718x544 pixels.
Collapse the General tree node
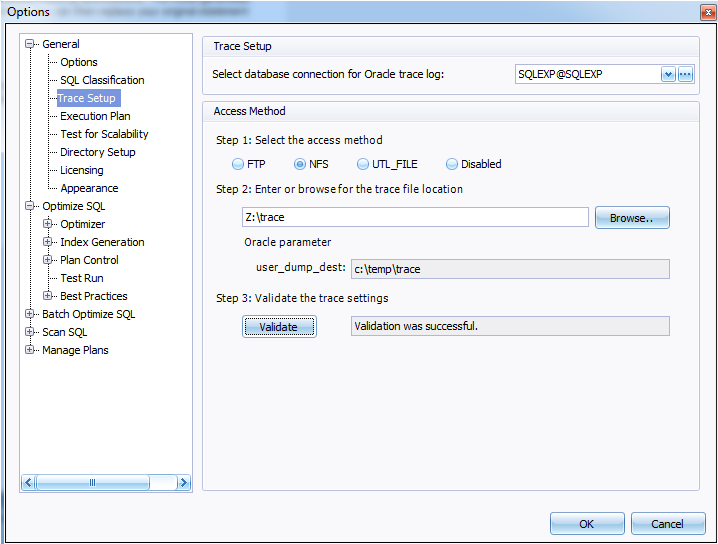(x=31, y=44)
